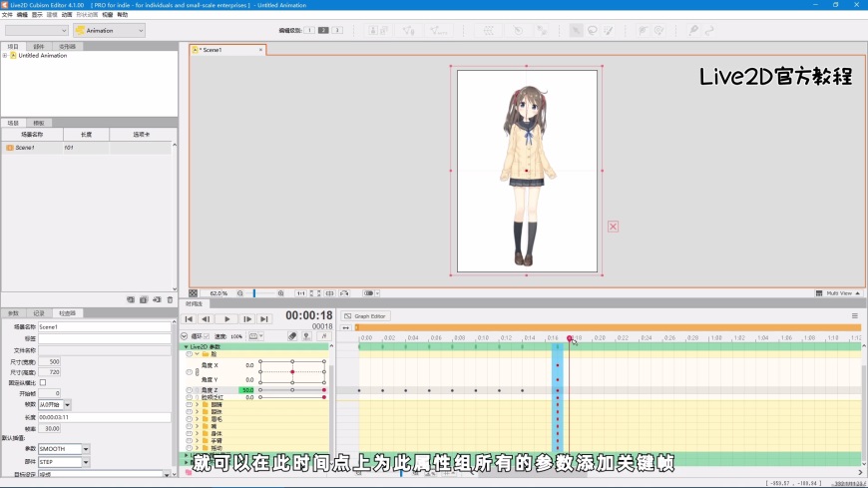Open the 帮助 menu
Screen dimensions: 868x488
click(123, 14)
